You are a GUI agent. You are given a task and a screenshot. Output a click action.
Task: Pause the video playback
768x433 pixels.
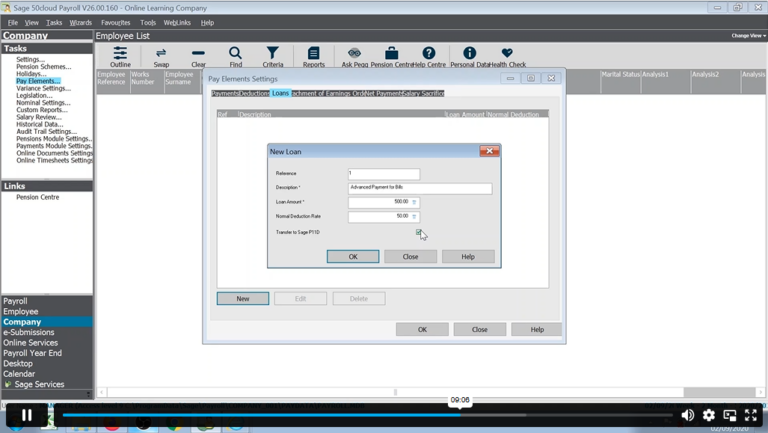[26, 415]
